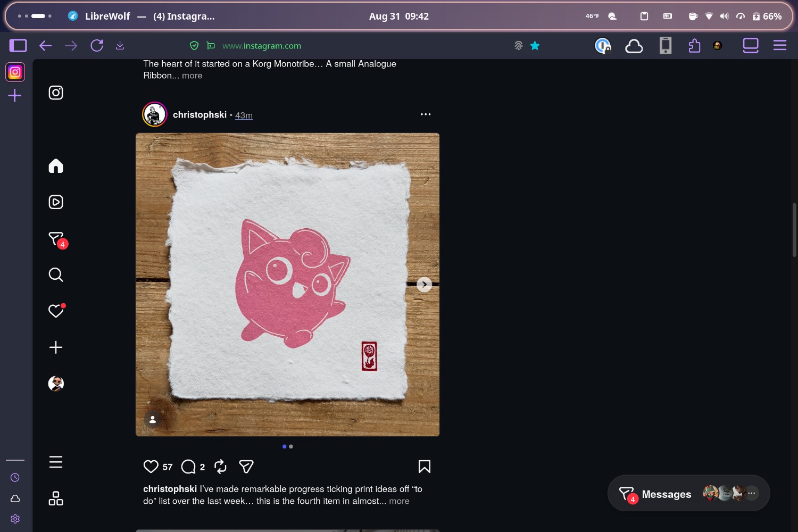Focus the www.instagram.com address bar
The height and width of the screenshot is (532, 798).
point(262,46)
